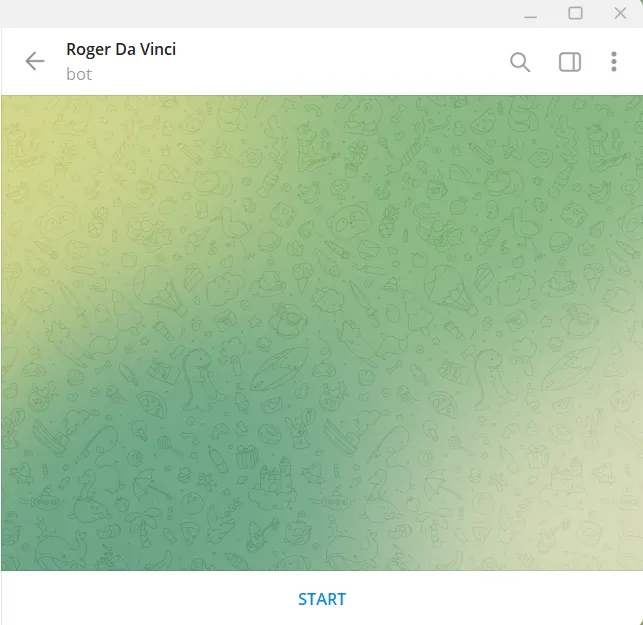The height and width of the screenshot is (625, 643).
Task: Click the gift box doodle near sandcastle
Action: [246, 456]
